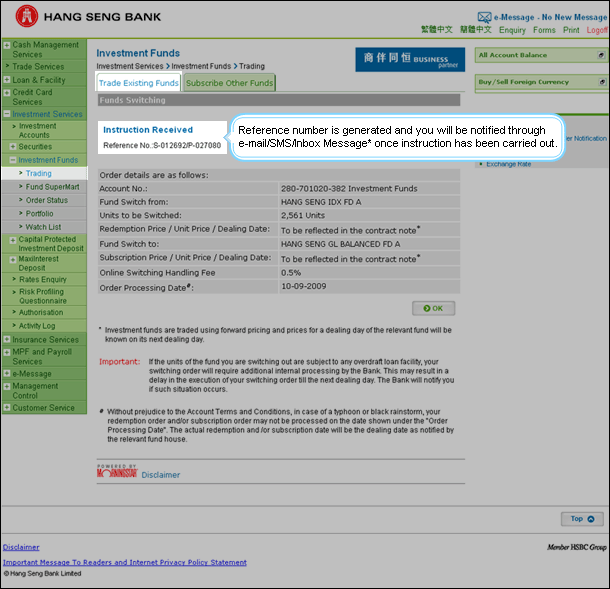Open Fund SuperMart in sidebar

(53, 187)
